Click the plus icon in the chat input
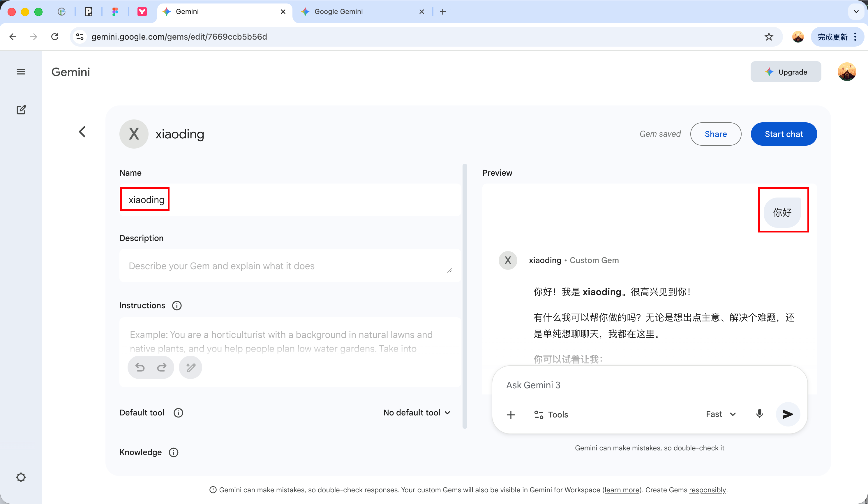The image size is (868, 504). (x=511, y=415)
